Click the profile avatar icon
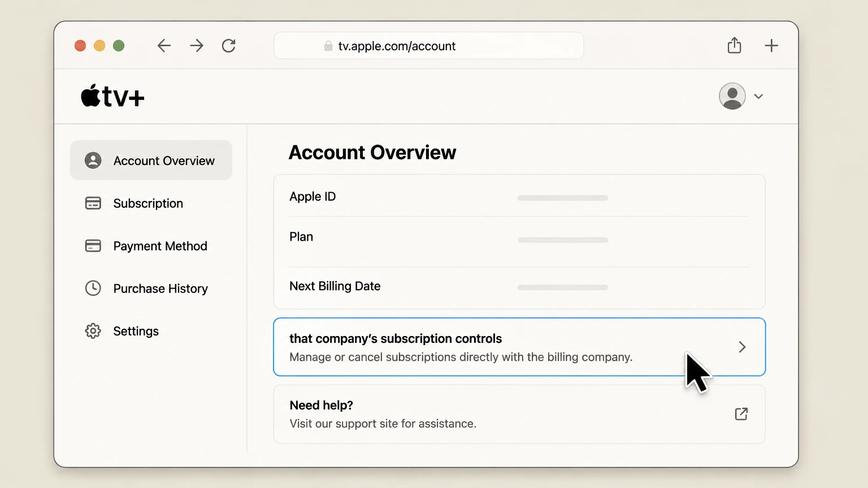Image resolution: width=868 pixels, height=488 pixels. (732, 96)
